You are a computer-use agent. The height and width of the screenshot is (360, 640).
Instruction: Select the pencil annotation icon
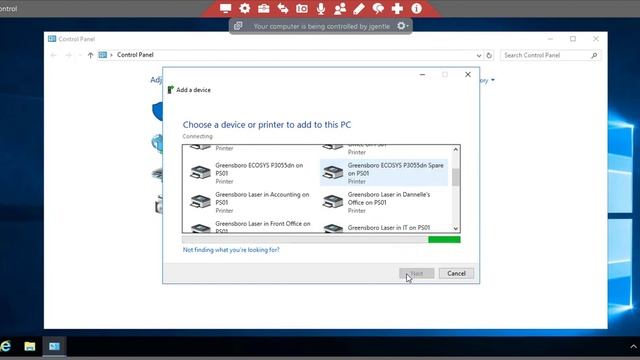[x=359, y=8]
